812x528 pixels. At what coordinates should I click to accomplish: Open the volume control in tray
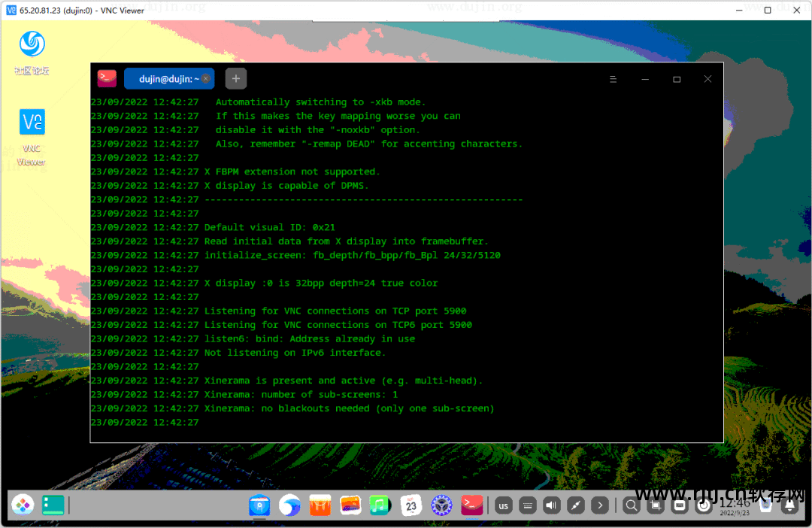click(x=552, y=505)
